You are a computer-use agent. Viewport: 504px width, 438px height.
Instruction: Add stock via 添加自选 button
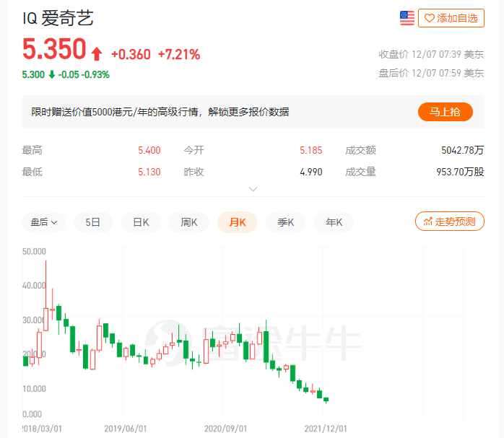[451, 18]
